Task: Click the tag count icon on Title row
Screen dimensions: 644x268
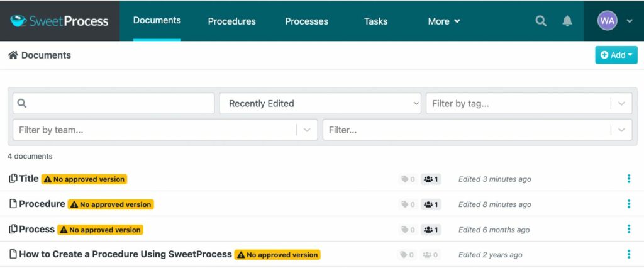Action: [x=408, y=179]
